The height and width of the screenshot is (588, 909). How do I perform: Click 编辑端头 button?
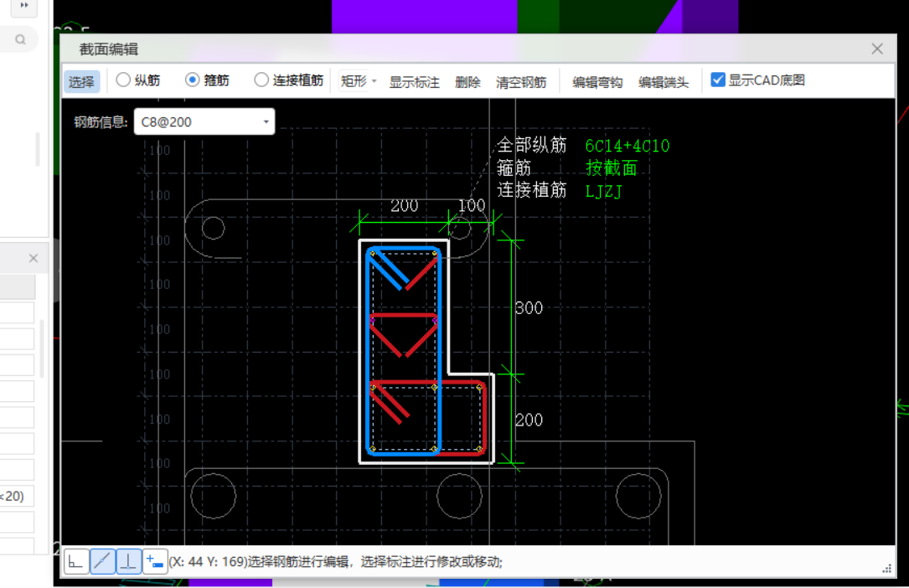point(664,82)
